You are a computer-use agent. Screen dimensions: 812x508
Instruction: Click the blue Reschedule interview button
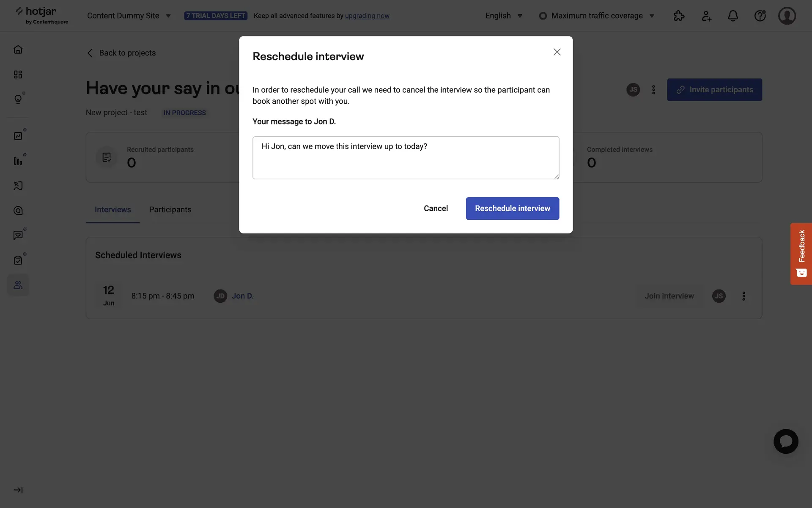(x=512, y=208)
